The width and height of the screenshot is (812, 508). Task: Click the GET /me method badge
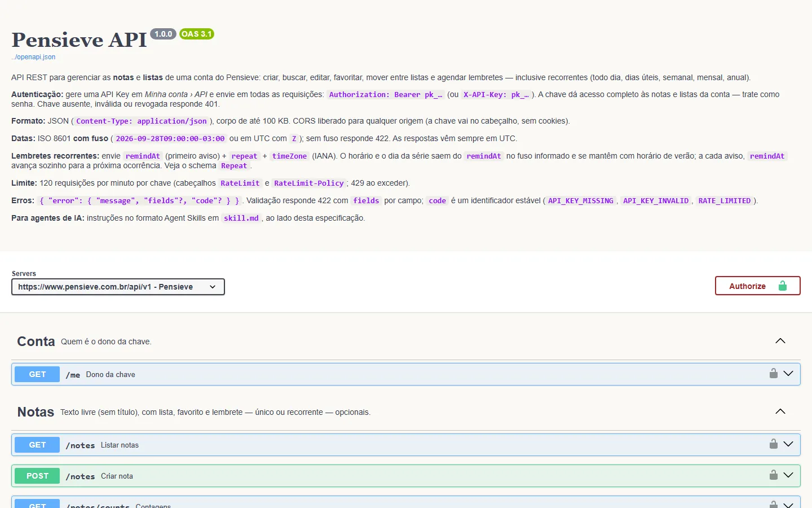click(x=37, y=374)
